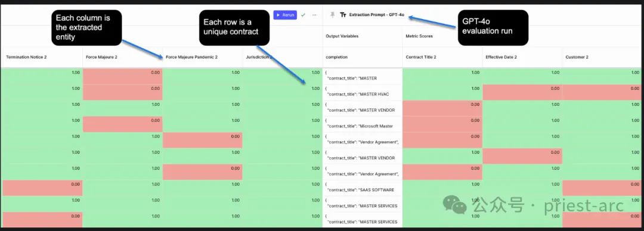This screenshot has height=231, width=644.
Task: Click the "GPT-4o evaluation run" annotation box
Action: coord(493,27)
